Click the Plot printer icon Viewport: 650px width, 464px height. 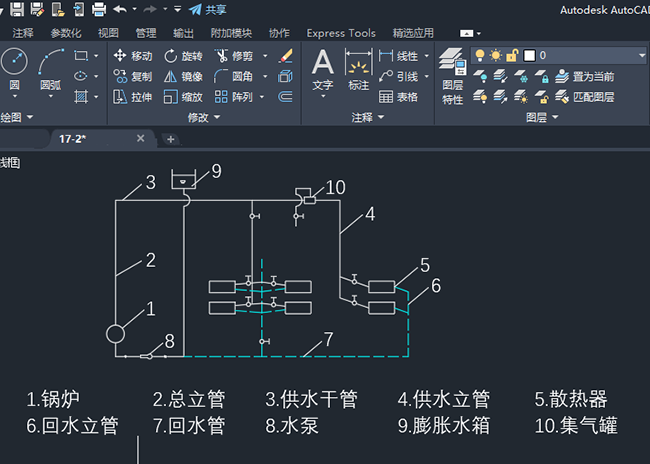(99, 9)
